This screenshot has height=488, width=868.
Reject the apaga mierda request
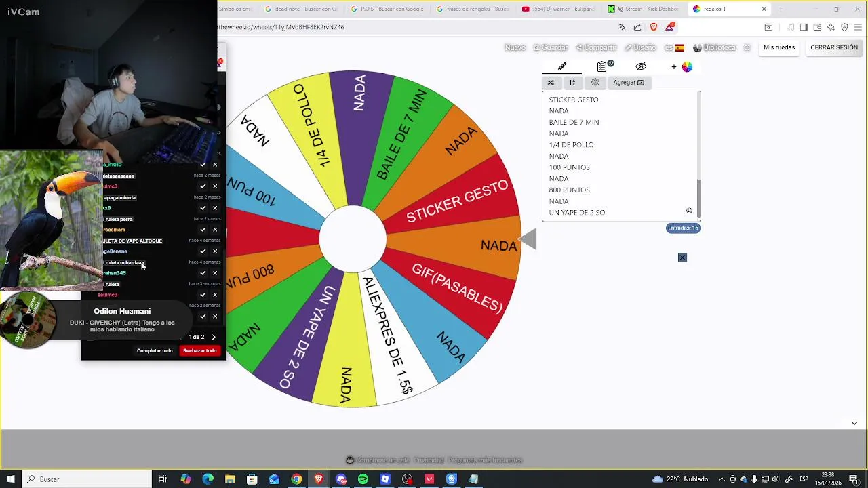[215, 208]
